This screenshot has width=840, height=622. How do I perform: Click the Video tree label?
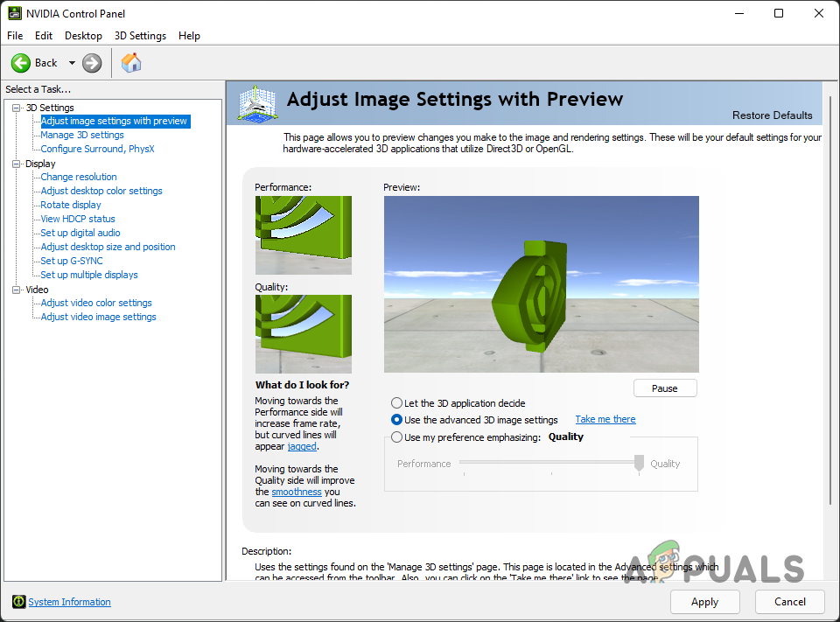tap(37, 290)
